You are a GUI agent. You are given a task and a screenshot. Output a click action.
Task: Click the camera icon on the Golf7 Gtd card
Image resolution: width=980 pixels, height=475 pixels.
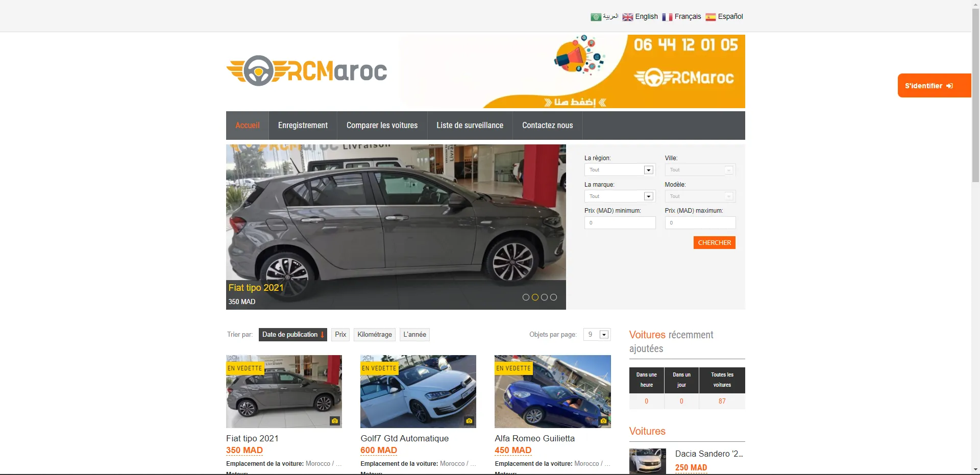[x=469, y=421]
